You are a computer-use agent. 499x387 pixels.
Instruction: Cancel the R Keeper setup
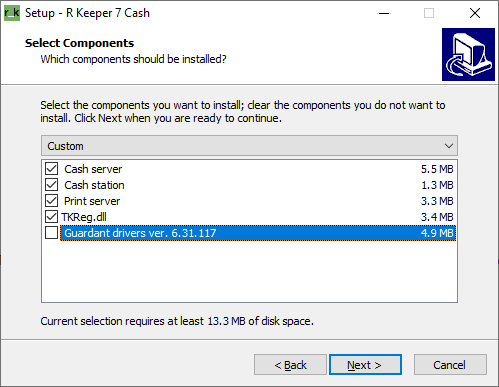[x=450, y=365]
